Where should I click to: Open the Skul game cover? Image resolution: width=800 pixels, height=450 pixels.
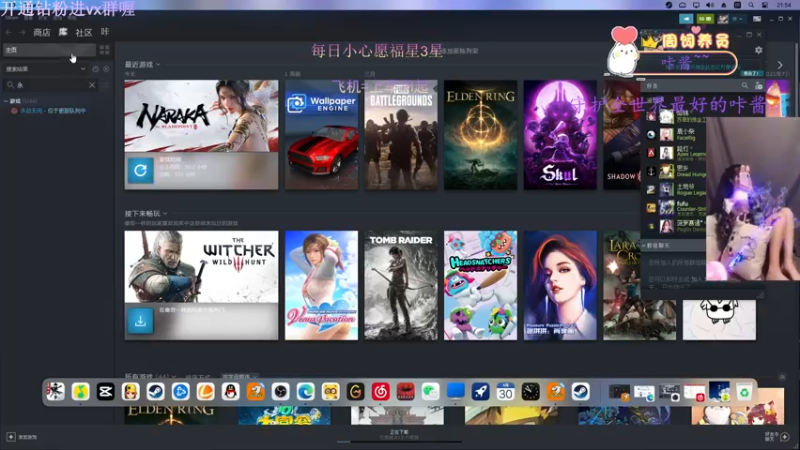coord(560,135)
